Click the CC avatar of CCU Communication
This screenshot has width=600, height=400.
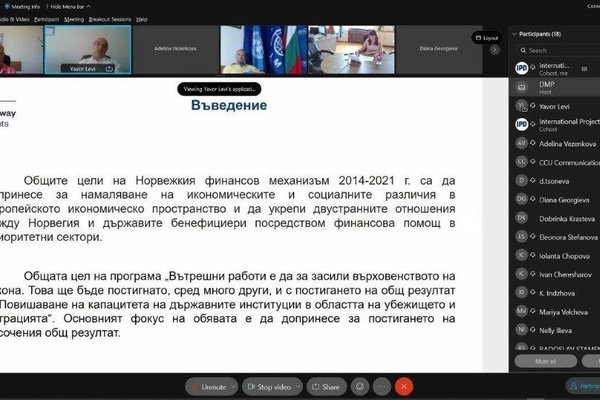(522, 162)
